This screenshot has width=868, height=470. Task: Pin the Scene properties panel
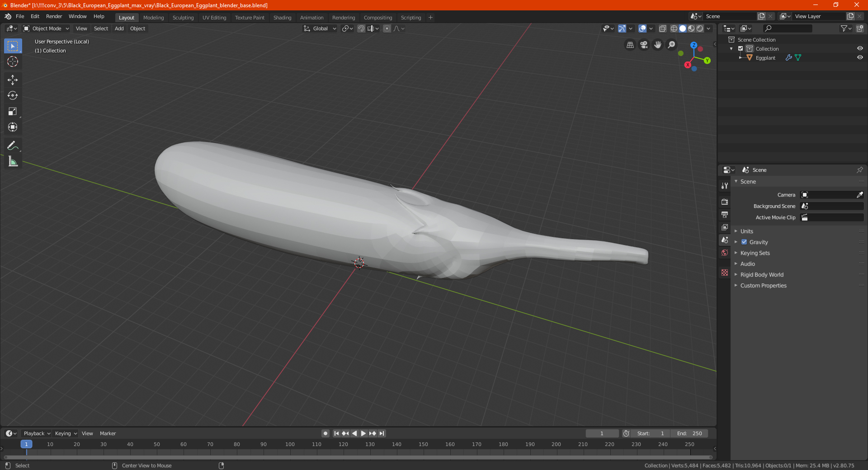point(859,170)
